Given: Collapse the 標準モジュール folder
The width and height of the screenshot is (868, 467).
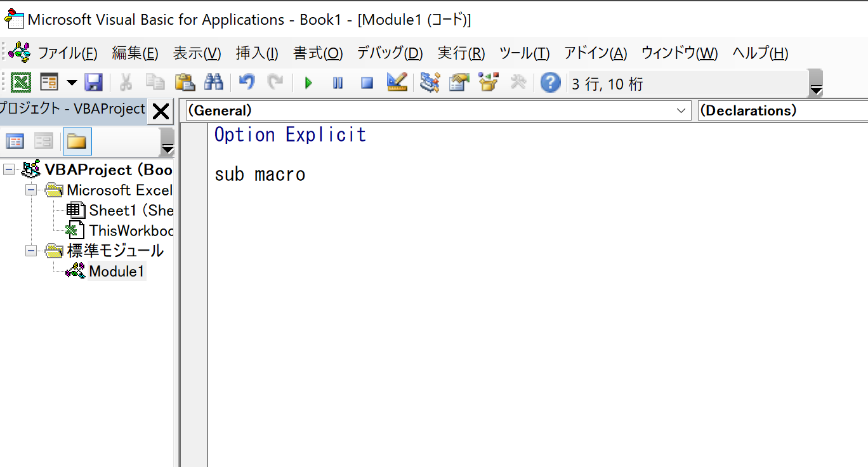Looking at the screenshot, I should click(31, 251).
